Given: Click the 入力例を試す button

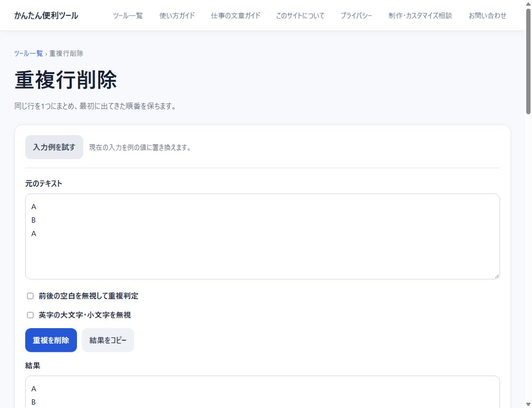Looking at the screenshot, I should 54,147.
